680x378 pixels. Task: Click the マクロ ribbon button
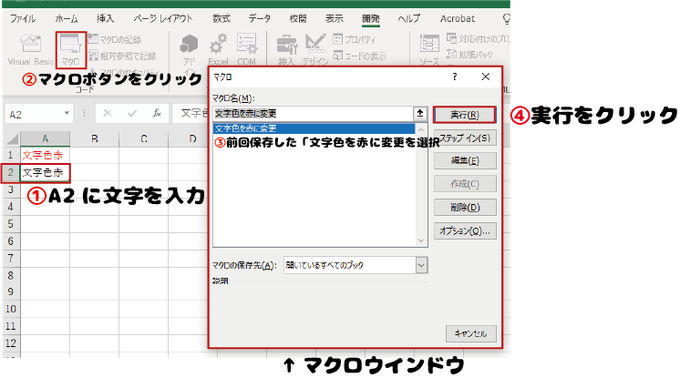click(71, 49)
